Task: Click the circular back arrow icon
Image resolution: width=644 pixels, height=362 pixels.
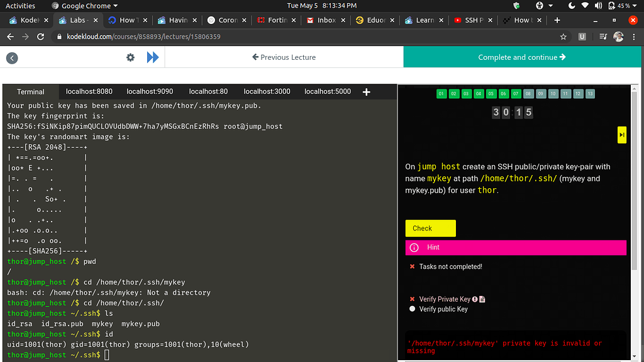Action: (12, 58)
